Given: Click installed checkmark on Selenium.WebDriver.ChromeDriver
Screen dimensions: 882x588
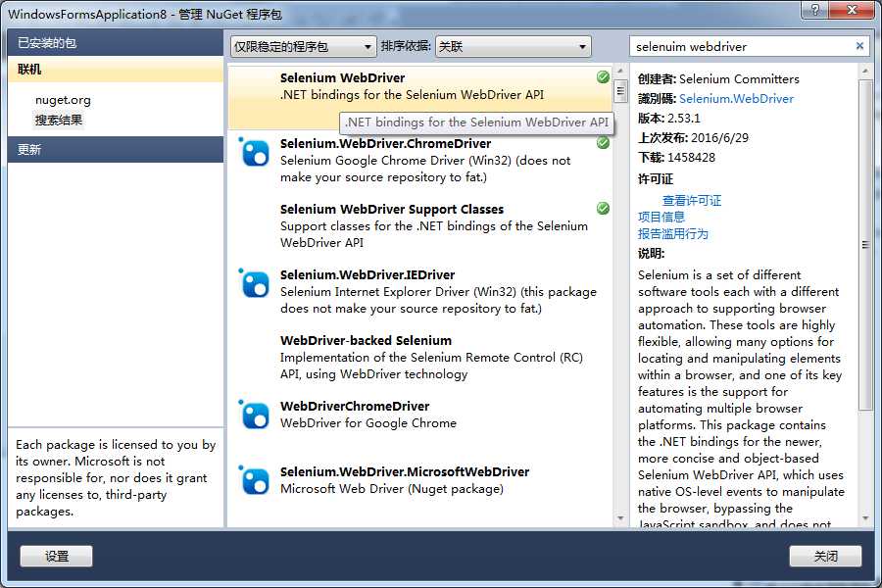Looking at the screenshot, I should pyautogui.click(x=603, y=143).
